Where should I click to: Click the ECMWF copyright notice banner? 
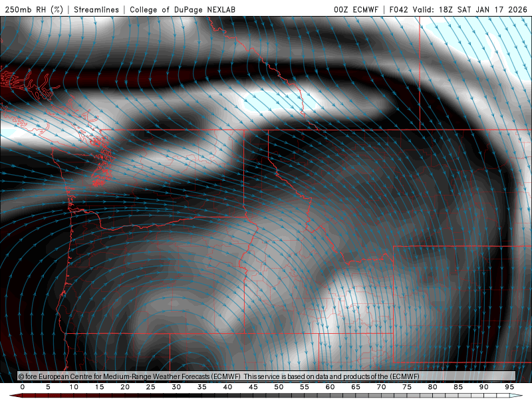point(267,376)
